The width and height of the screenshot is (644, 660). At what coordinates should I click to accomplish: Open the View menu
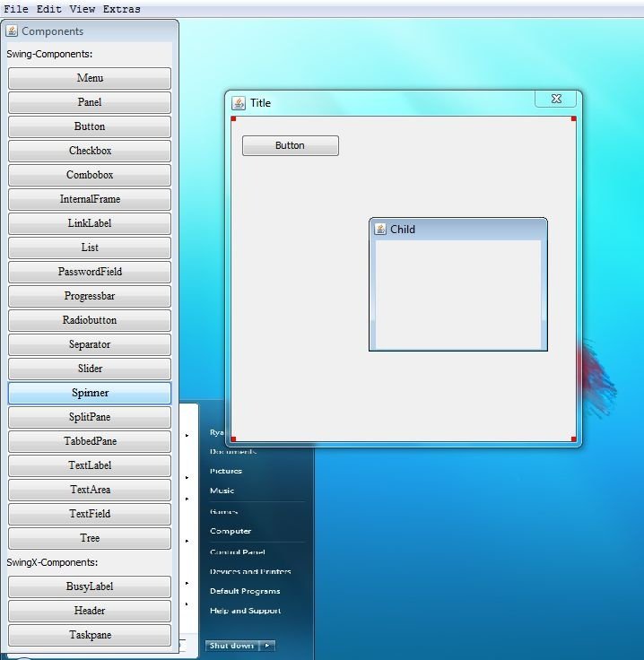pyautogui.click(x=83, y=9)
